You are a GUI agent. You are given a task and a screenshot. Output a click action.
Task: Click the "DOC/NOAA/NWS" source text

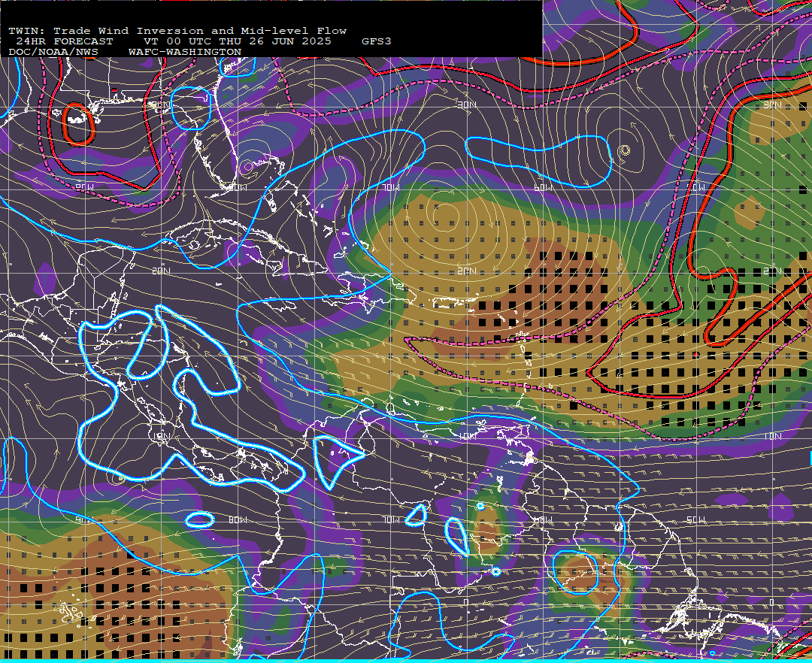pyautogui.click(x=53, y=53)
